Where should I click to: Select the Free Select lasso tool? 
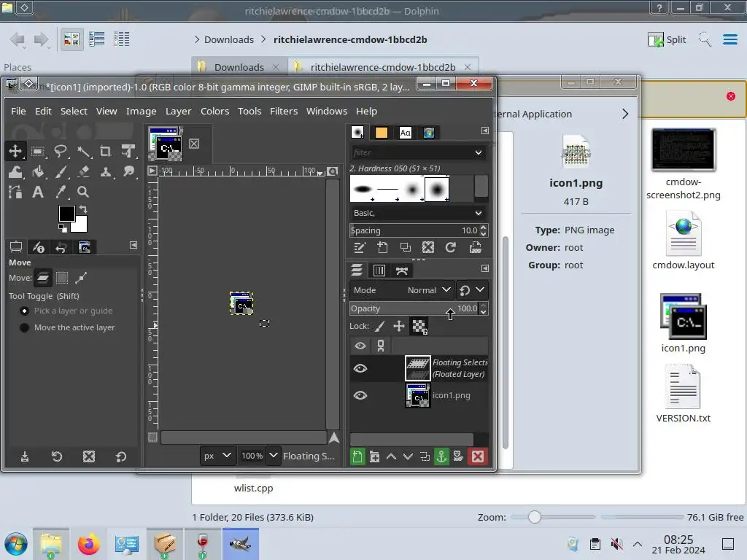coord(61,152)
